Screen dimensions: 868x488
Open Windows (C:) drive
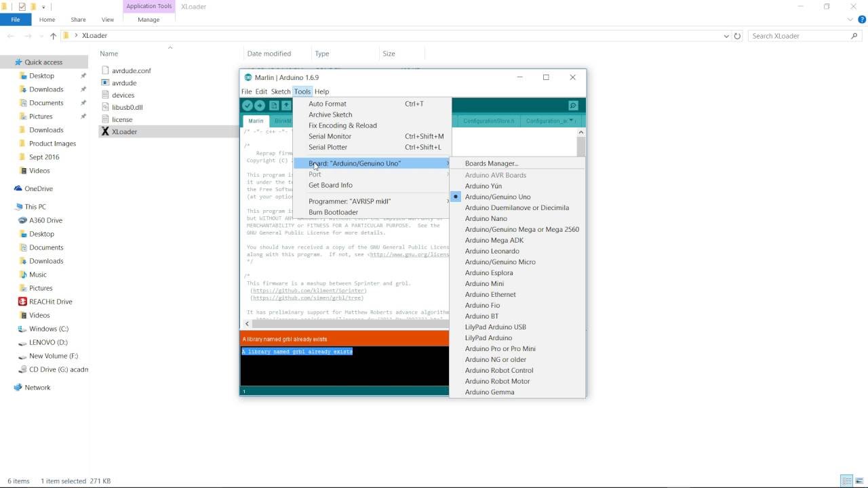pos(48,329)
